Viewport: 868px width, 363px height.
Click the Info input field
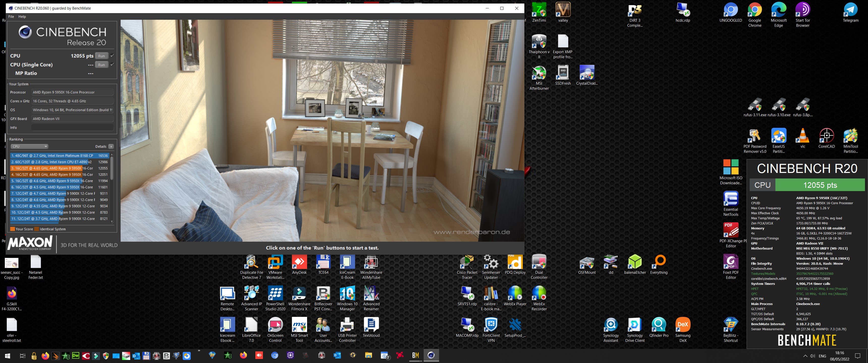(x=72, y=128)
